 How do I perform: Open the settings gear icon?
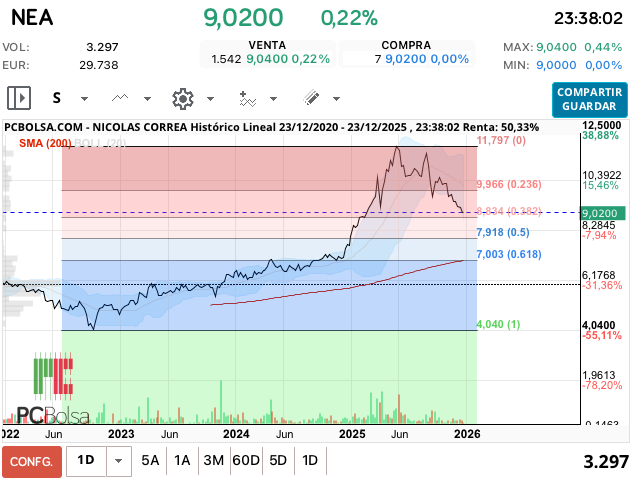(x=182, y=98)
